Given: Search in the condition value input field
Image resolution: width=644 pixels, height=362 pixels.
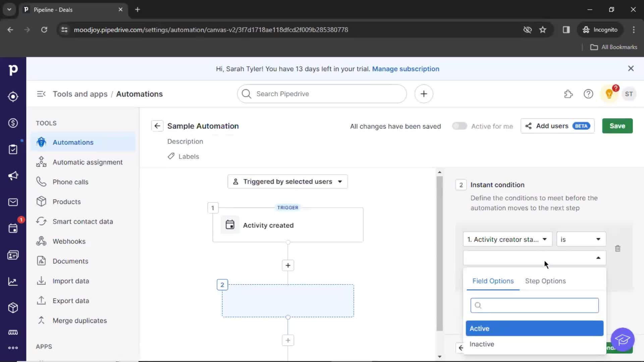Looking at the screenshot, I should 534,305.
